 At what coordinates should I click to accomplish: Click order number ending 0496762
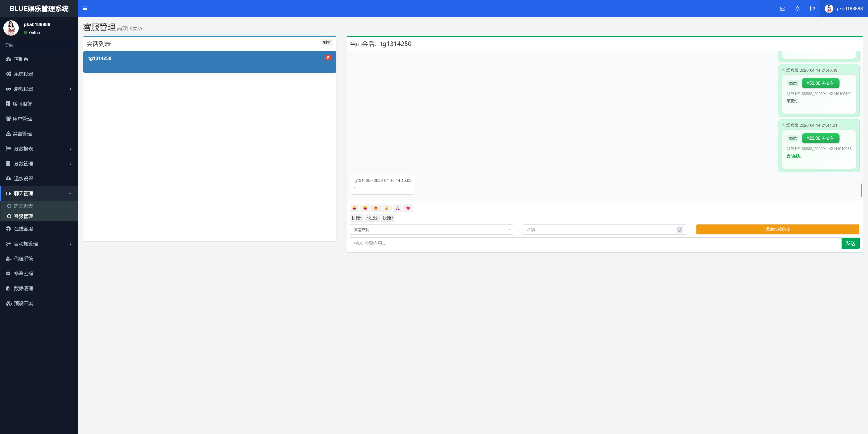click(819, 94)
